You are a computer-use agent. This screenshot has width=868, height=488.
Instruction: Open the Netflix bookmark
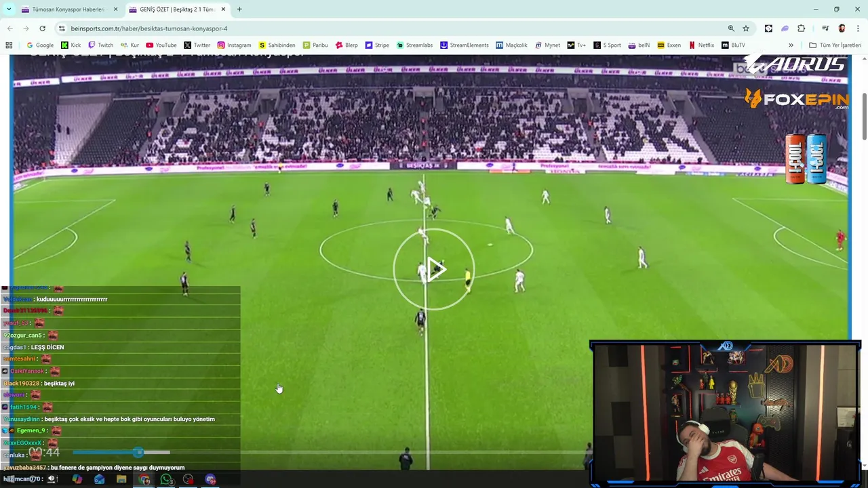701,45
